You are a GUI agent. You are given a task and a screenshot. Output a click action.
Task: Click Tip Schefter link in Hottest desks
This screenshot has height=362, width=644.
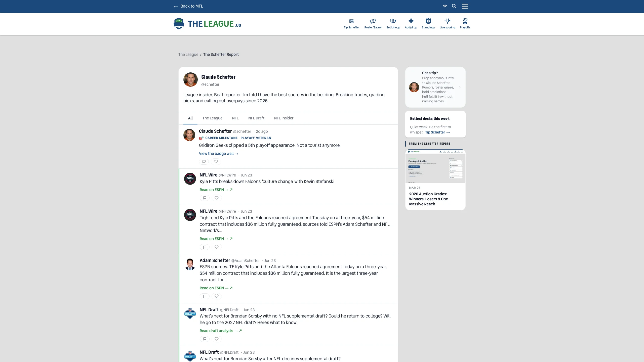(437, 132)
